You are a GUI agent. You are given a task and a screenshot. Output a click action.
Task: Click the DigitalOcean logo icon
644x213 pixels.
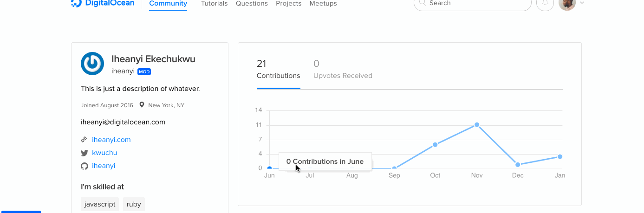point(76,3)
